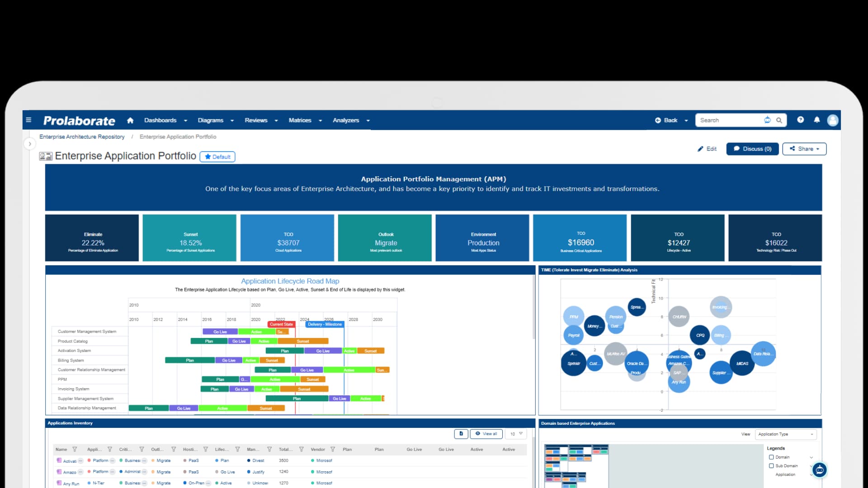Go to Prolaborate home via house icon

tap(130, 120)
